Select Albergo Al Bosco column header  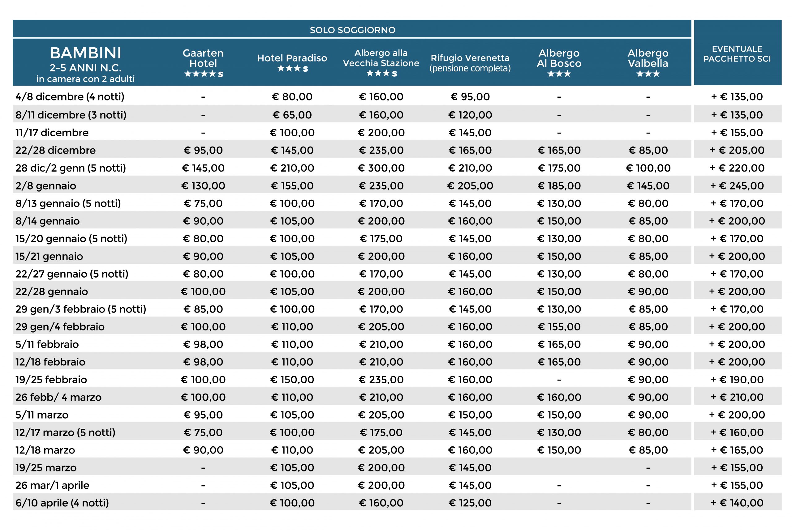[x=559, y=63]
